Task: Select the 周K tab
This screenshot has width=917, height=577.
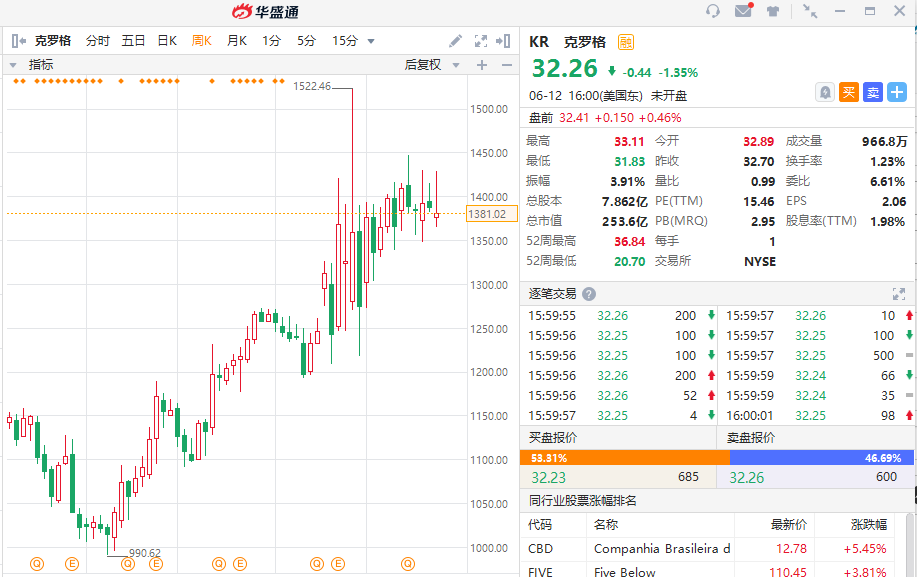Action: pos(202,41)
